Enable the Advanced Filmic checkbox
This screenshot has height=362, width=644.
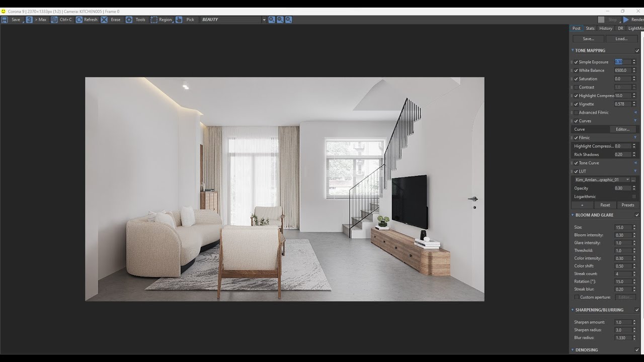click(576, 113)
